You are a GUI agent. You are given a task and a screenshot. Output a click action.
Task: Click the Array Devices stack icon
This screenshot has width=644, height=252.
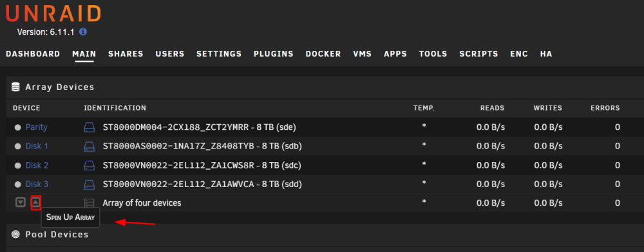pos(15,87)
